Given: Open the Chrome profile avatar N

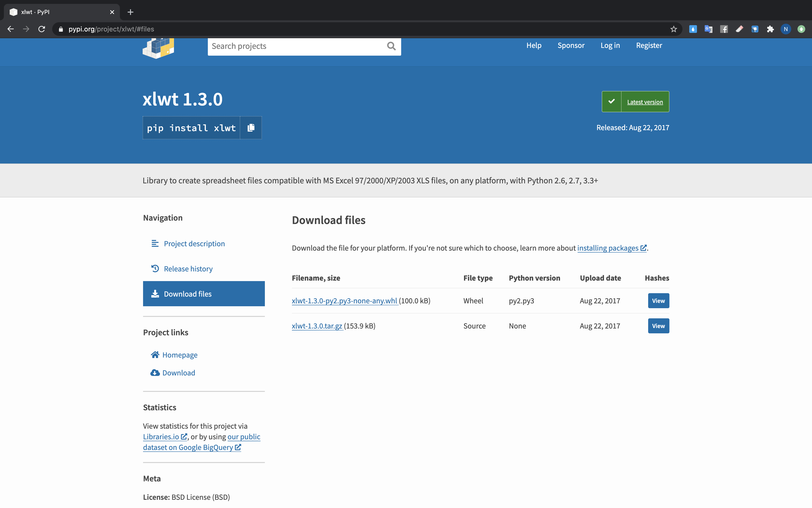Looking at the screenshot, I should point(786,29).
